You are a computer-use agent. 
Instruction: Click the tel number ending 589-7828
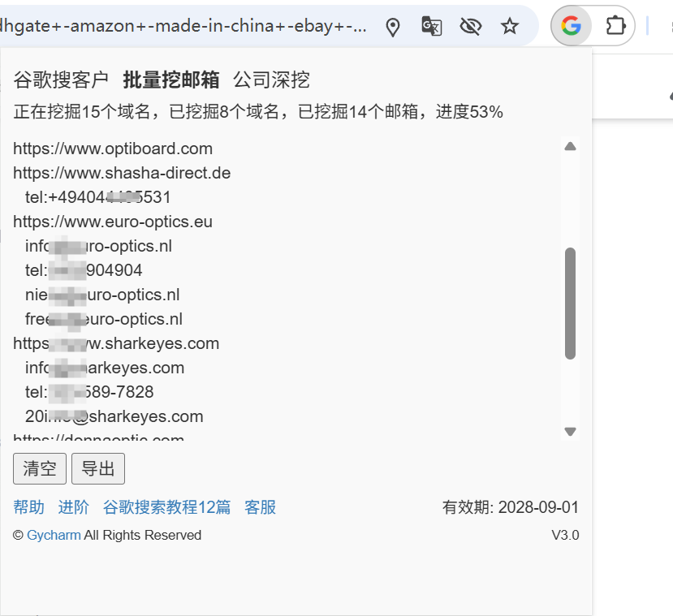click(x=89, y=392)
